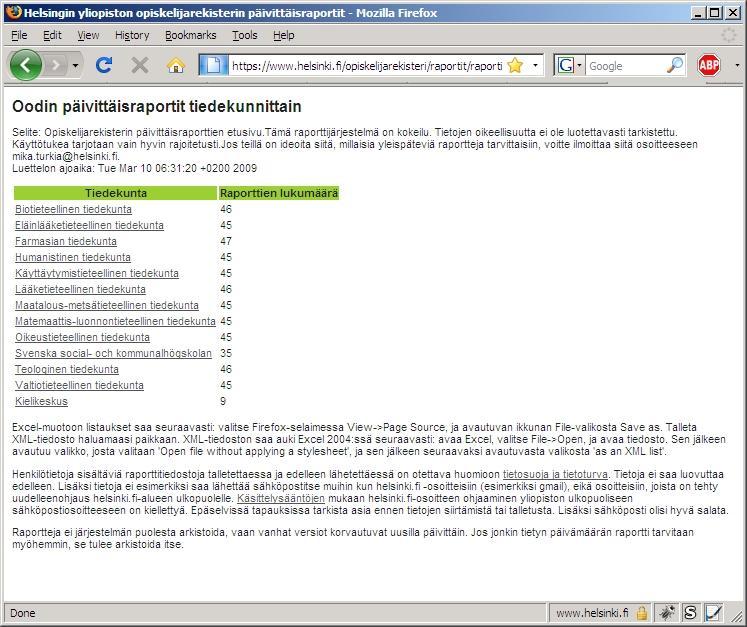Image resolution: width=747 pixels, height=627 pixels.
Task: Open the Help menu
Action: [283, 35]
